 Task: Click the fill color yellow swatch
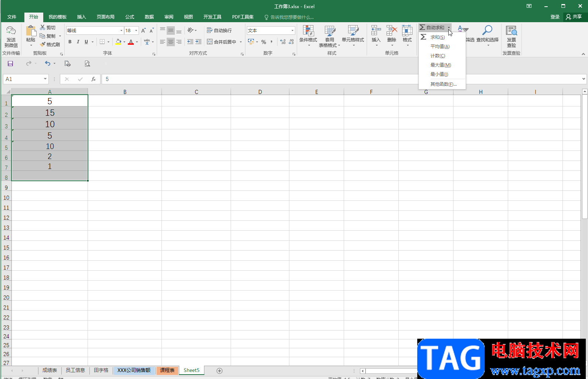tap(118, 42)
